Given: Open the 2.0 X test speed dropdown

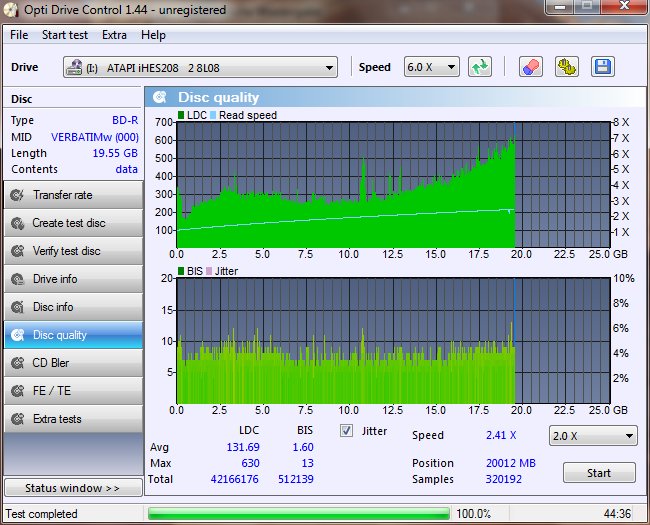Looking at the screenshot, I should tap(593, 436).
